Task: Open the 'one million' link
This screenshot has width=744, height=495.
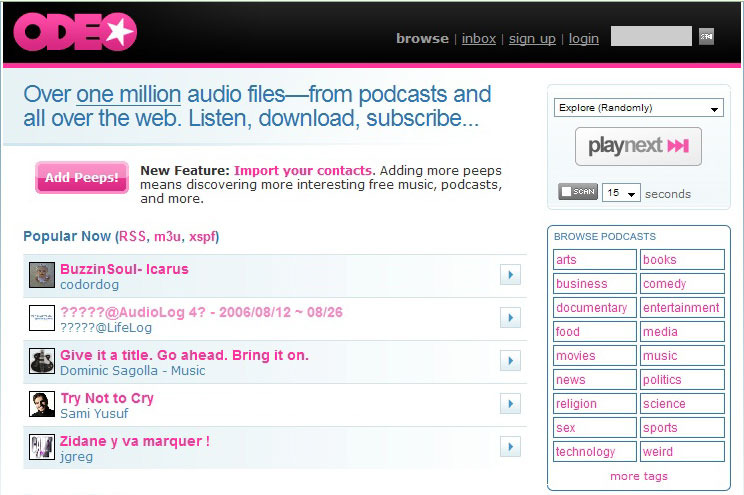Action: (129, 94)
